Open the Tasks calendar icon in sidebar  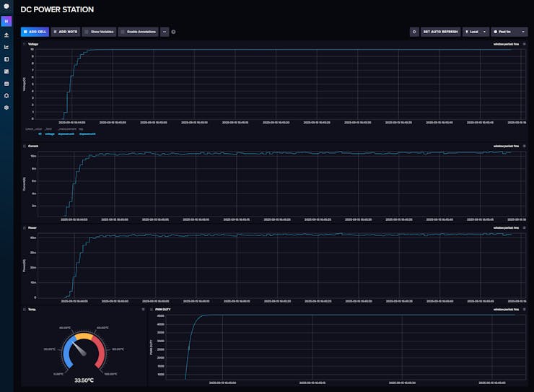tap(6, 83)
